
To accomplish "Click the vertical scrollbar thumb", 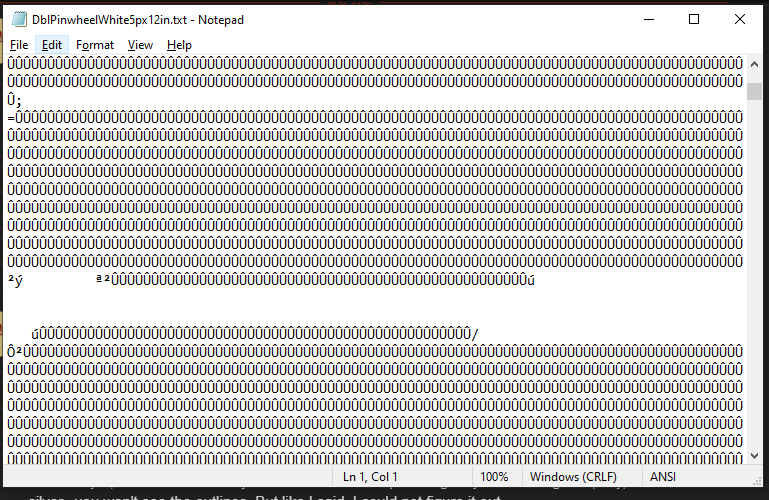I will (x=754, y=92).
